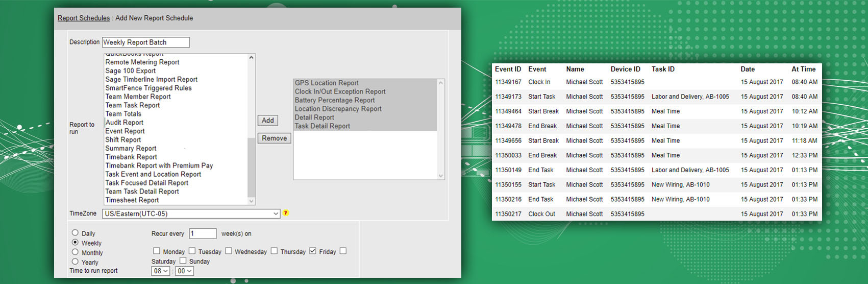Select the Yearly recurrence radio button
868x284 pixels.
[x=75, y=262]
